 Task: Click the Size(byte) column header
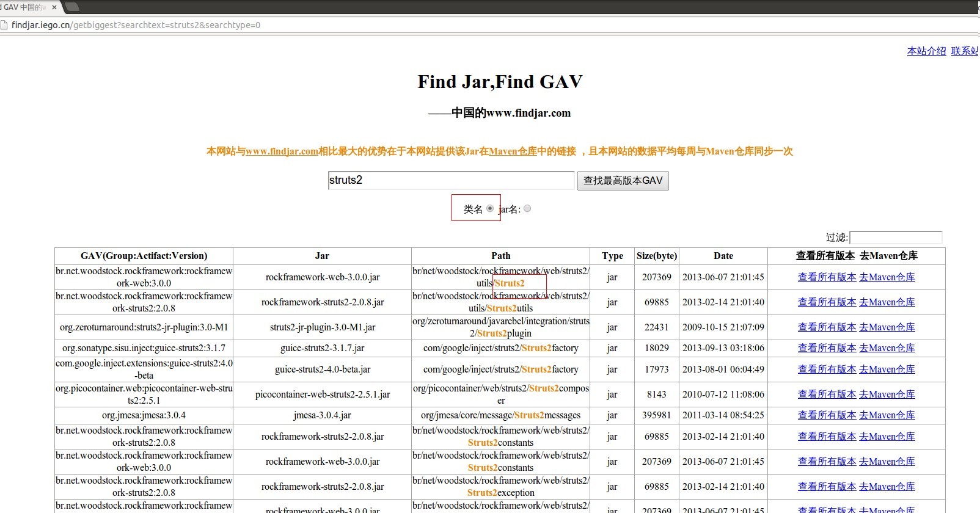(x=657, y=256)
